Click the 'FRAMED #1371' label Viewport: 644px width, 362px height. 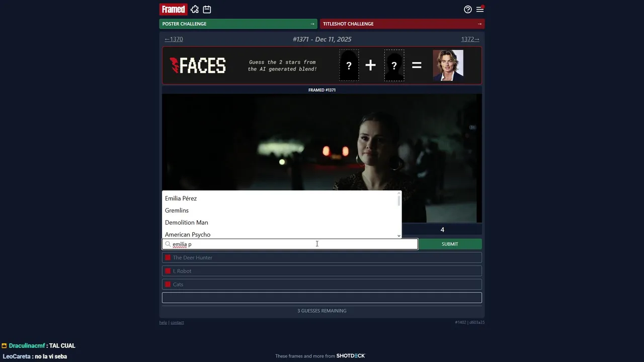tap(322, 90)
